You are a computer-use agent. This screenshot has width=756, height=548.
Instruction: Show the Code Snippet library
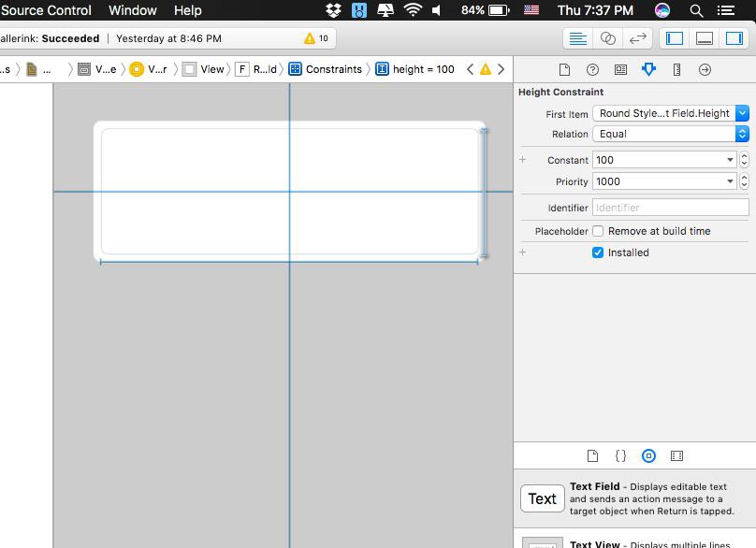click(x=620, y=455)
